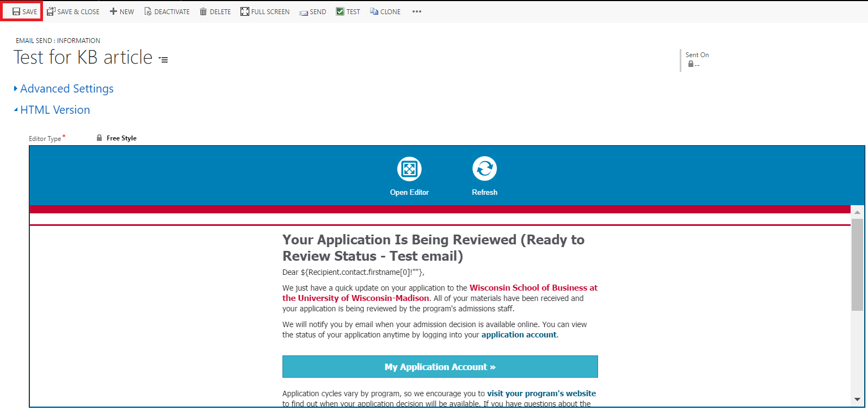Click the Save & Close icon
The height and width of the screenshot is (418, 868).
click(x=51, y=11)
